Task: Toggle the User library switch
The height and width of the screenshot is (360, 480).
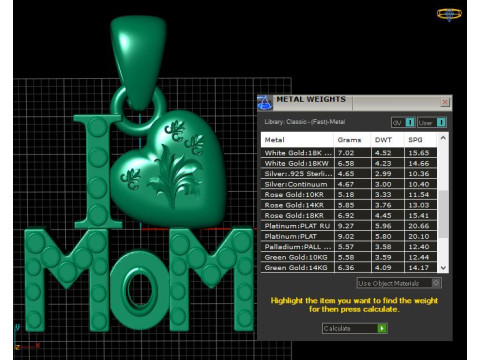Action: pos(432,122)
